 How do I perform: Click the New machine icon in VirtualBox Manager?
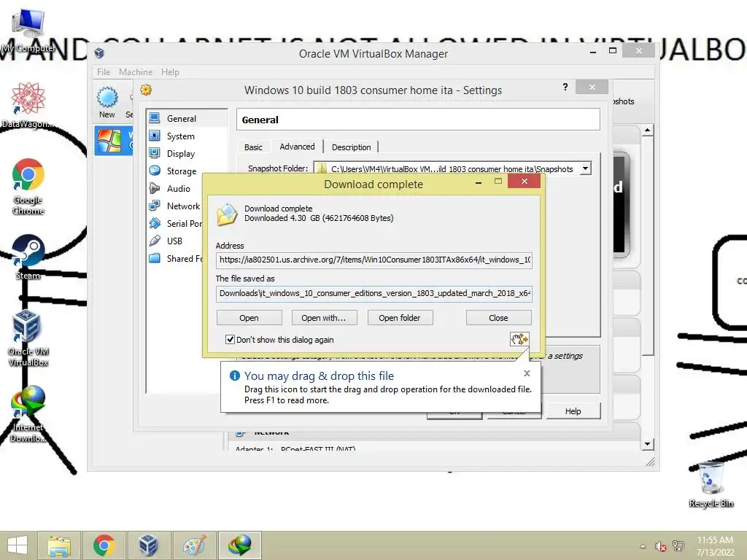[x=107, y=102]
